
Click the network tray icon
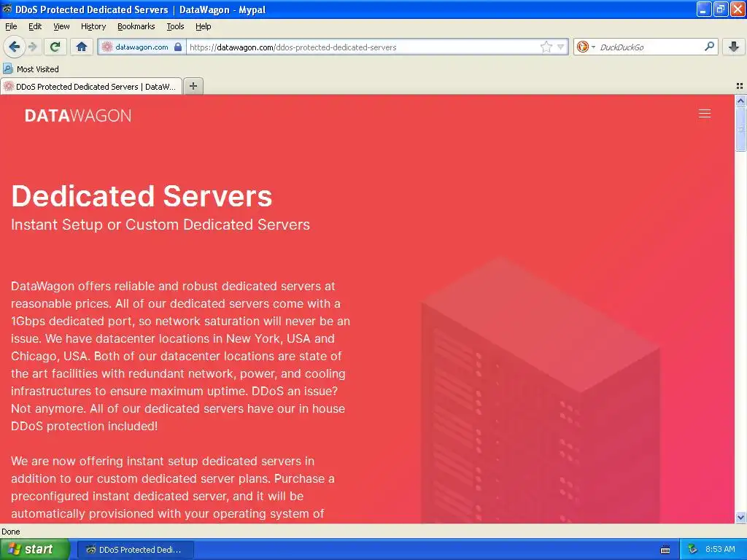click(x=693, y=550)
